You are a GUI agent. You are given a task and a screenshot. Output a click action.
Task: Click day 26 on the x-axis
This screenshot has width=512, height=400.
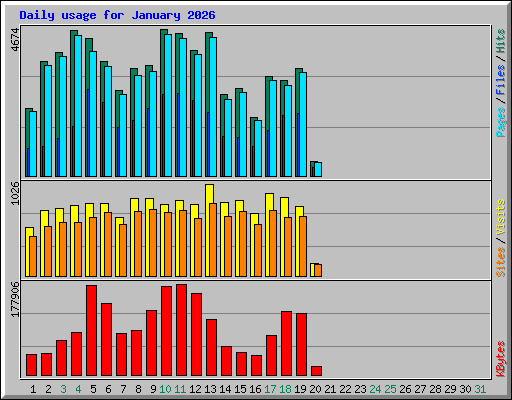click(x=405, y=389)
